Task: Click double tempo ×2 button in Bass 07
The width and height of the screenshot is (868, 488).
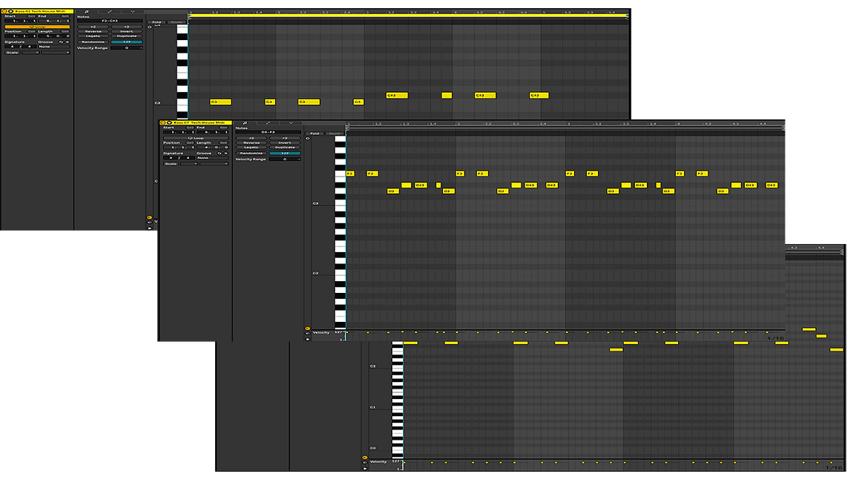Action: click(285, 139)
